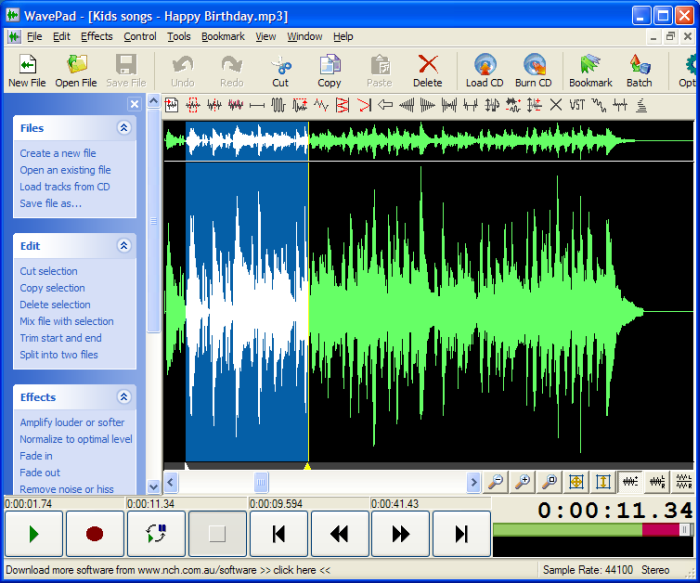Click the solid red waveform icon

coord(236,105)
